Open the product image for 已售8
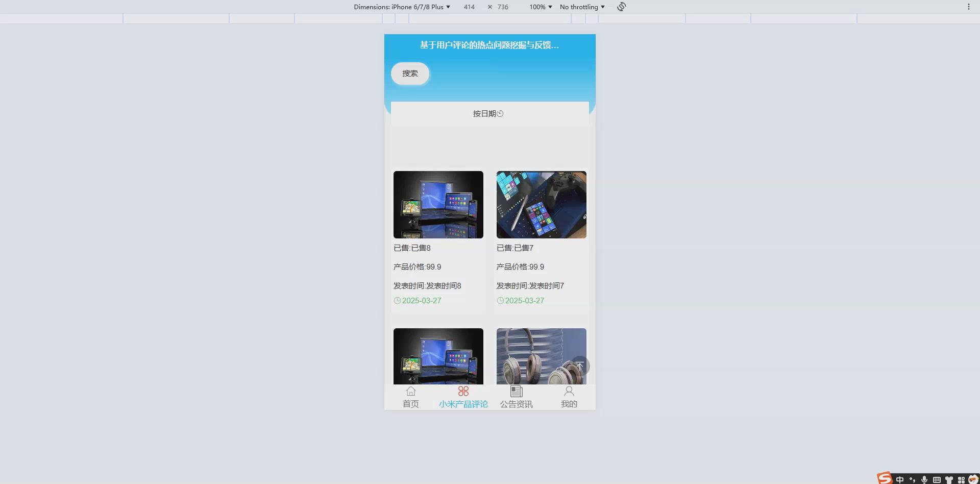This screenshot has height=484, width=980. (x=438, y=205)
